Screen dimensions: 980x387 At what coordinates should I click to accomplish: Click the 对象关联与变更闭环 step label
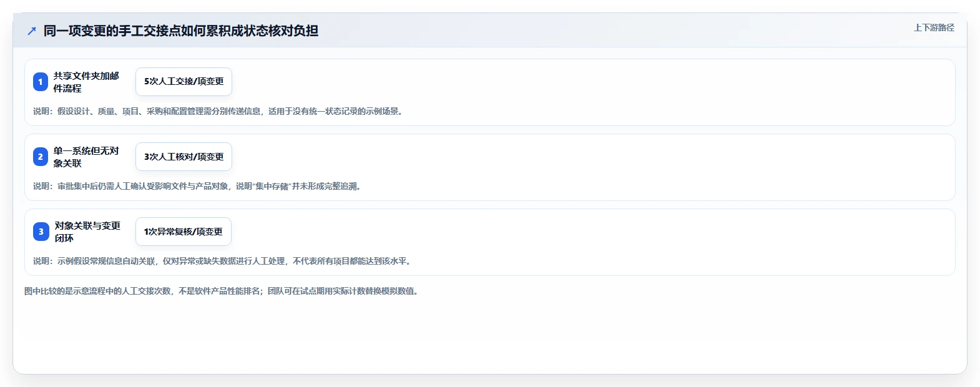point(87,232)
